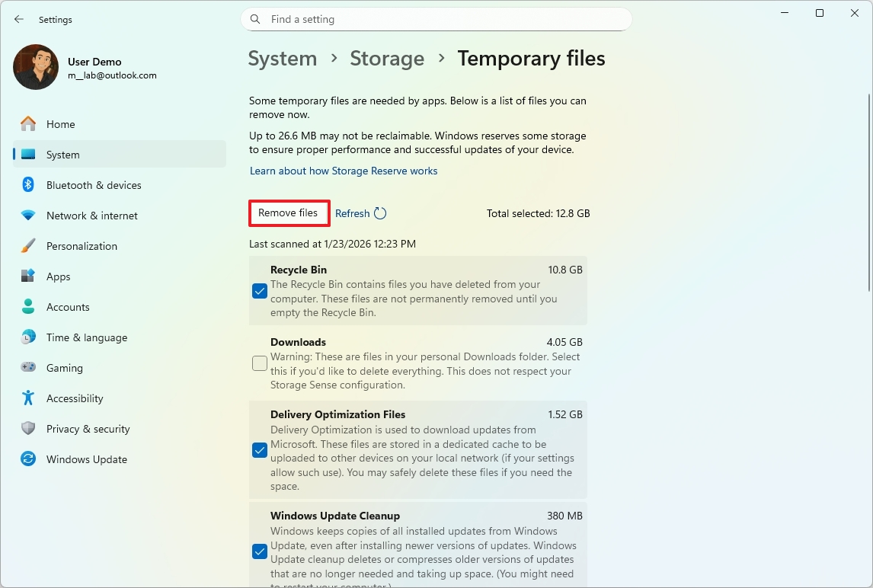Viewport: 873px width, 588px height.
Task: Open the Gaming controller icon
Action: (x=28, y=368)
